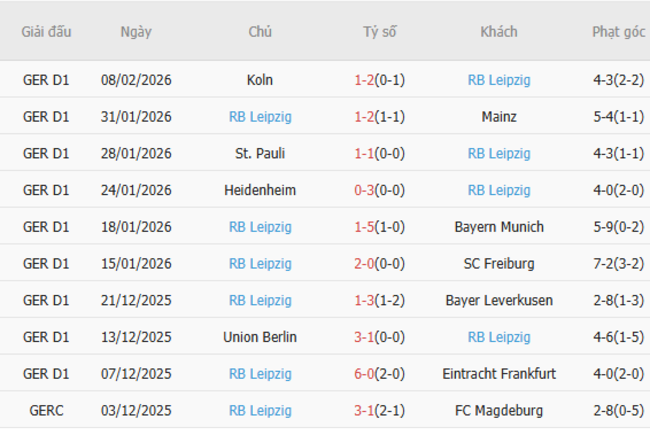
Task: Click the "Ngày" date column header
Action: pyautogui.click(x=136, y=31)
